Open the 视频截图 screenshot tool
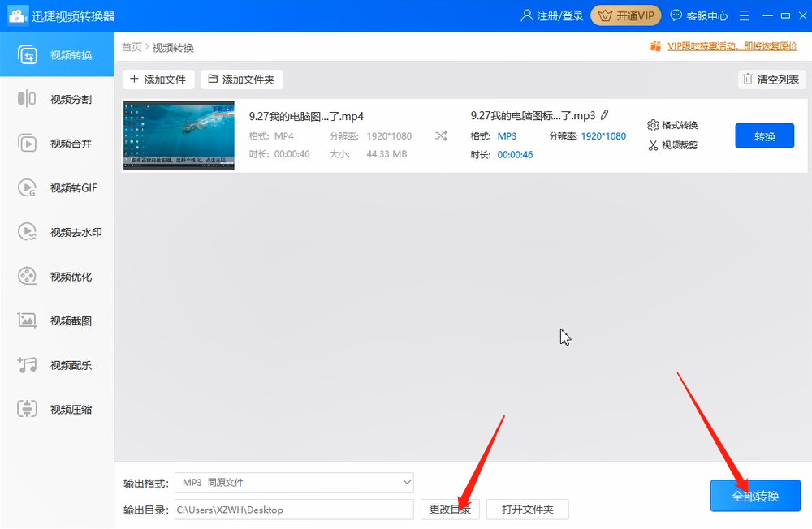Screen dimensions: 812x529 point(57,320)
